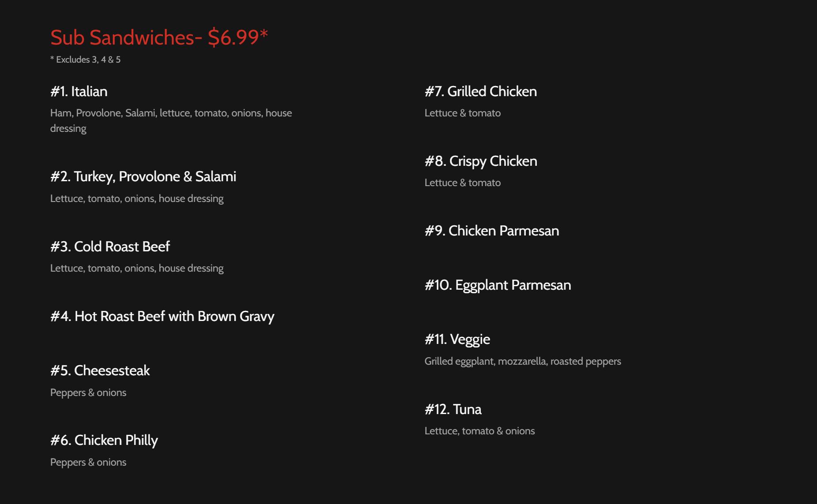Screen dimensions: 817x504
Task: Choose #10 Eggplant Parmesan
Action: 497,285
